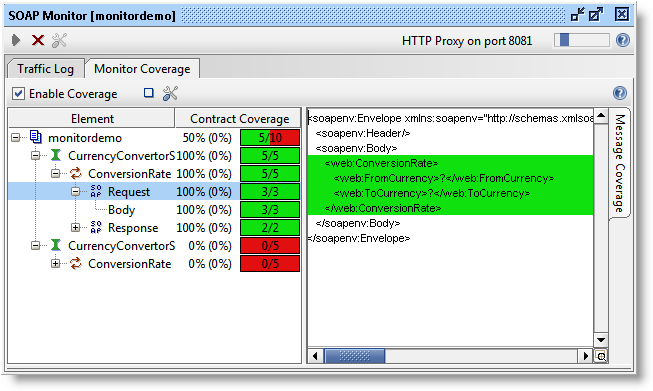Click the Contract Coverage column header
Screen dimensions: 653x391
(239, 119)
